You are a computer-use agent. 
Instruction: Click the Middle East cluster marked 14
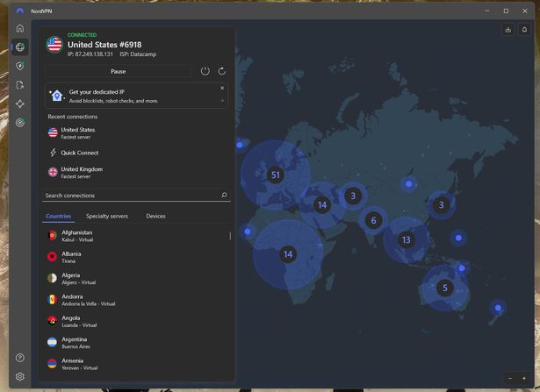(322, 205)
